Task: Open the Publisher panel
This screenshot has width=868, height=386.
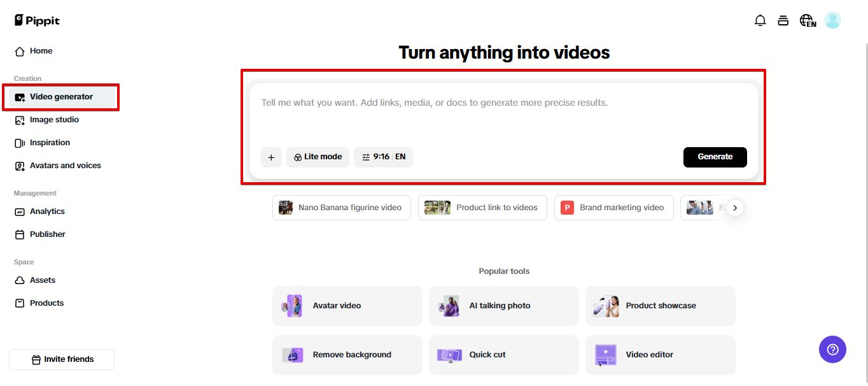Action: coord(46,234)
